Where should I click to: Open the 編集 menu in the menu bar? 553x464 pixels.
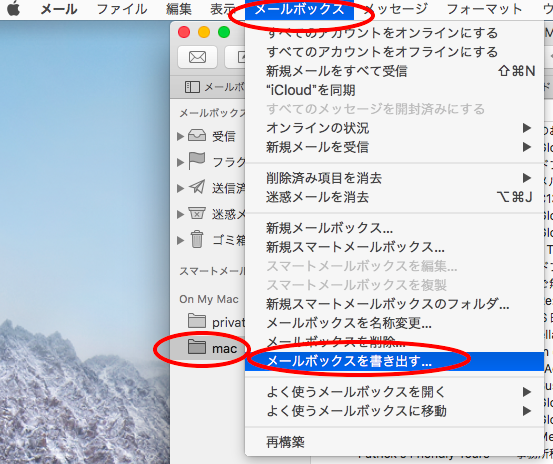click(179, 9)
